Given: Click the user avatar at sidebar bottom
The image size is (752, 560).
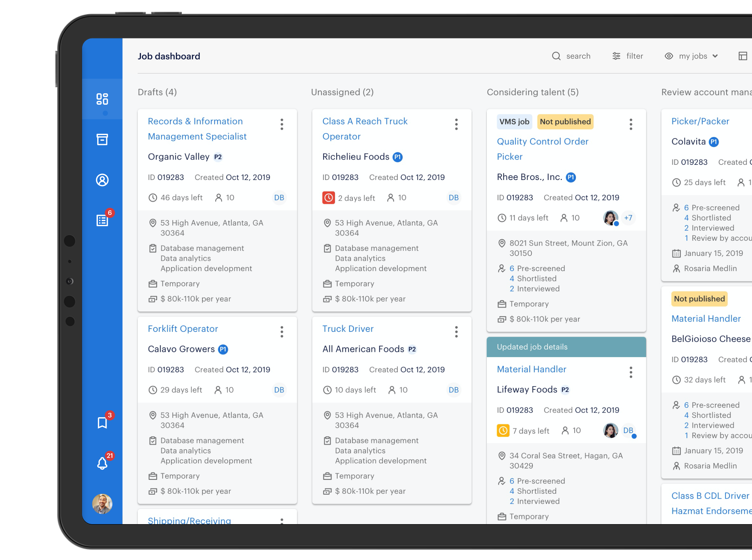Looking at the screenshot, I should [102, 504].
